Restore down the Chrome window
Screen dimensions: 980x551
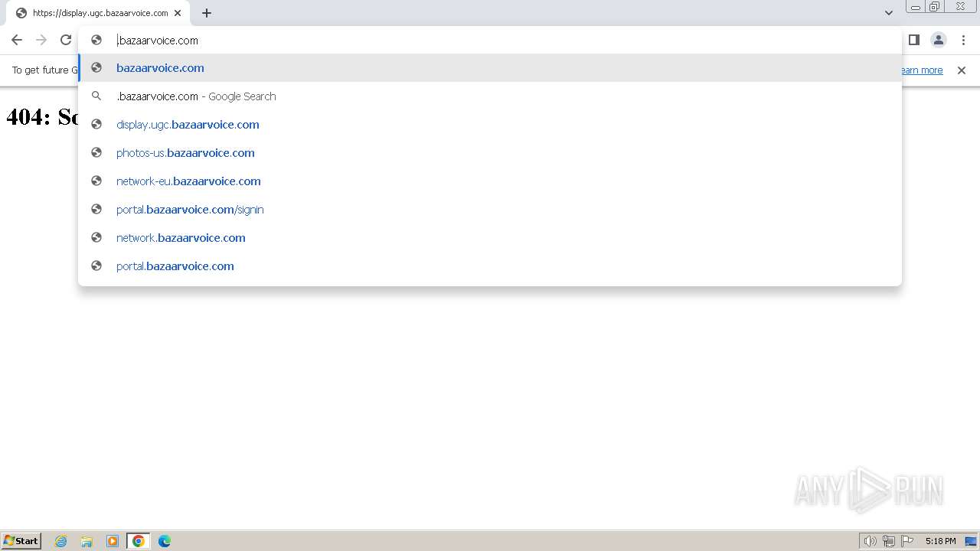click(935, 7)
